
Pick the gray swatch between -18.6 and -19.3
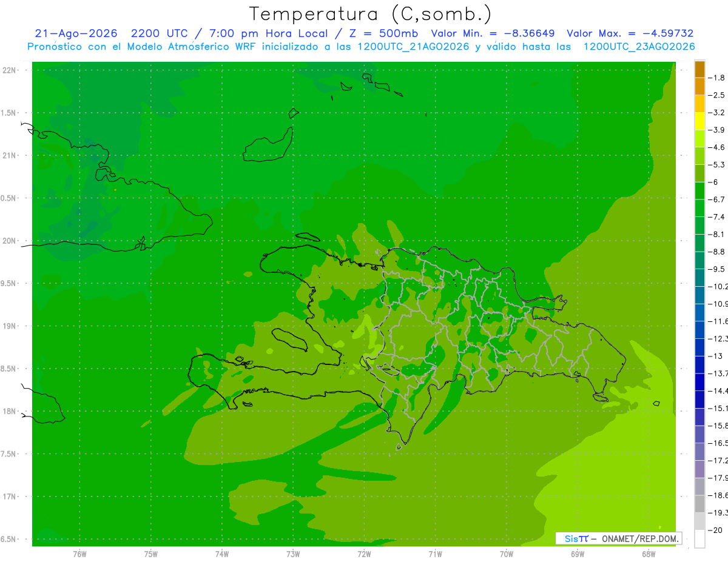(x=699, y=504)
